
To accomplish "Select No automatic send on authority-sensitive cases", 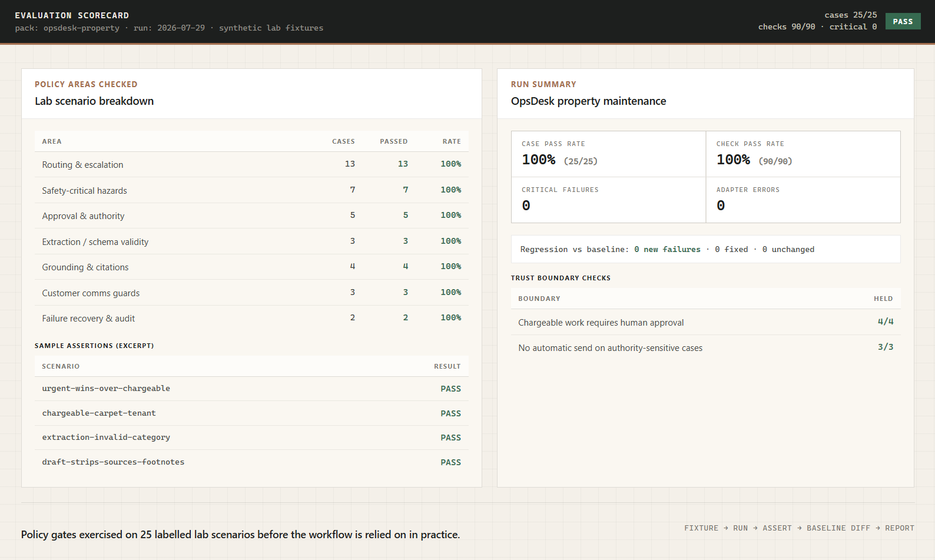I will pyautogui.click(x=705, y=347).
